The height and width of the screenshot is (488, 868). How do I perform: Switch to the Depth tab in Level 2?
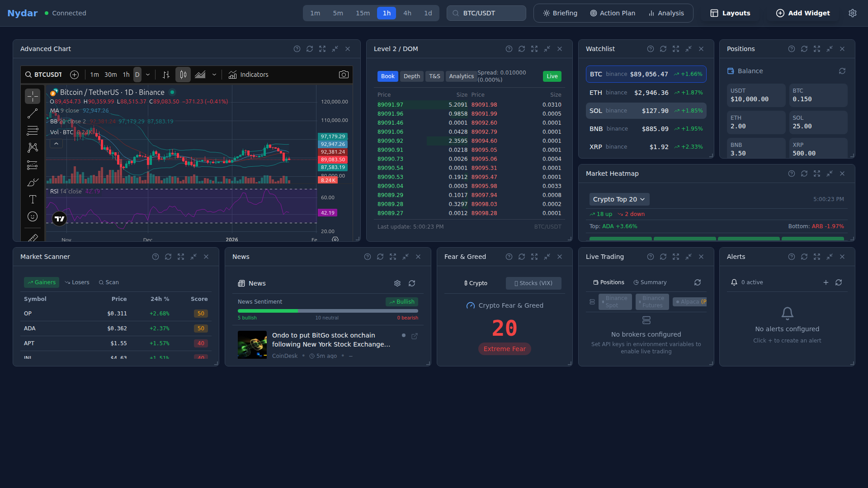411,76
